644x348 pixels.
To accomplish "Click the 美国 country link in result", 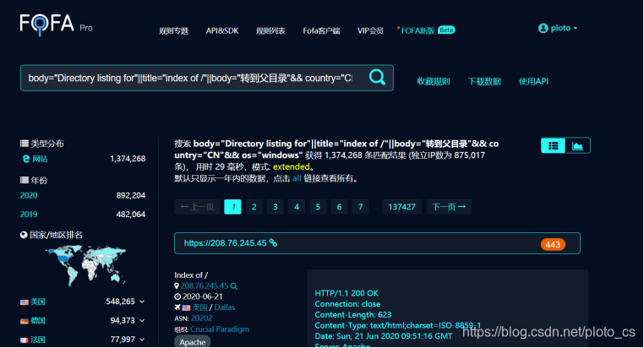I will [x=199, y=307].
